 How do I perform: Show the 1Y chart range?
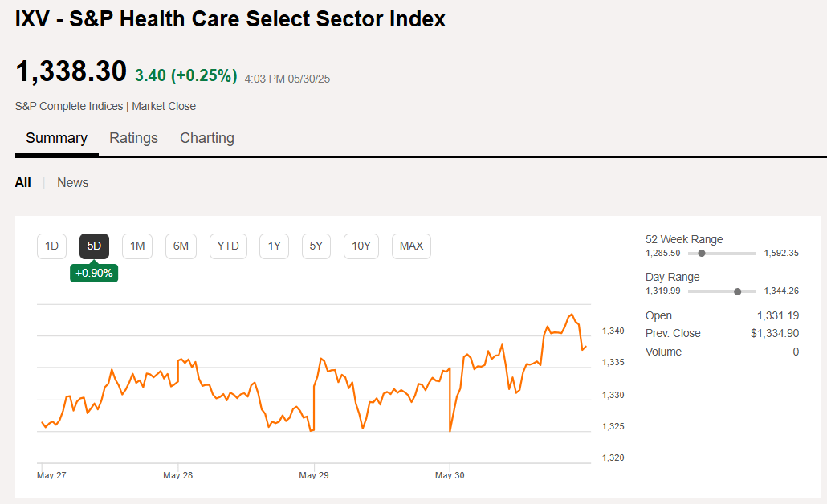coord(274,246)
